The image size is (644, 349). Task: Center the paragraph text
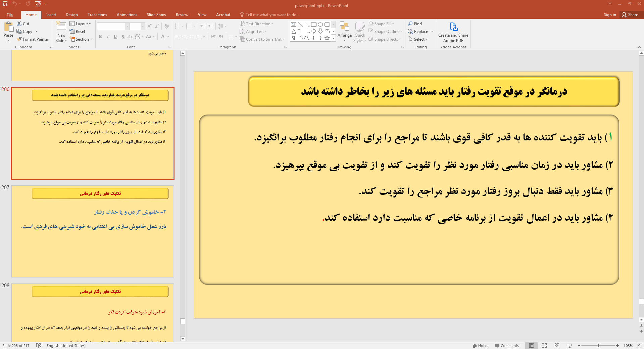[x=185, y=37]
